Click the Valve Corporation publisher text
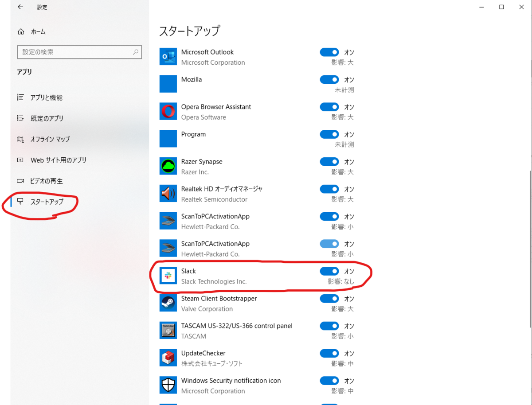 click(207, 309)
